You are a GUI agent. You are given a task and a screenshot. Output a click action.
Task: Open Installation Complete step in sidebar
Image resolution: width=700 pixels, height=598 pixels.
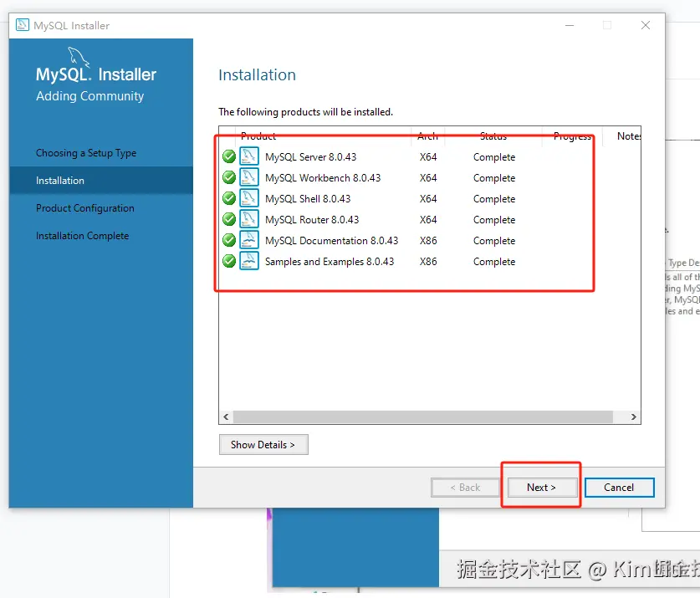(82, 236)
